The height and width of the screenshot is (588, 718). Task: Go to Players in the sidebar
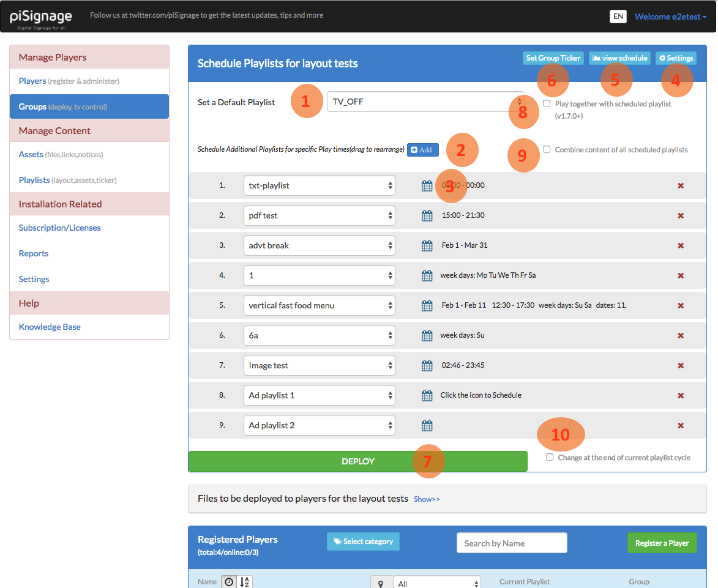tap(32, 81)
